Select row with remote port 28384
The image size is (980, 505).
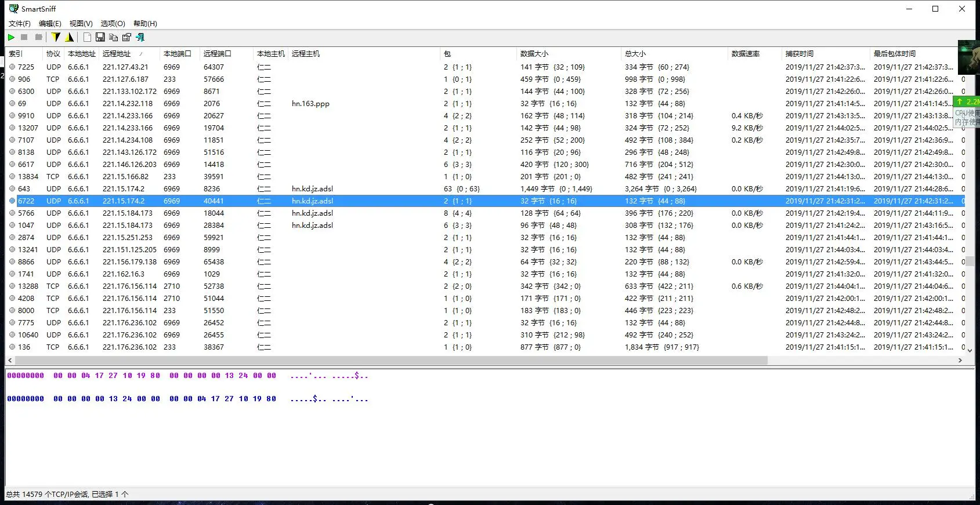(x=484, y=225)
